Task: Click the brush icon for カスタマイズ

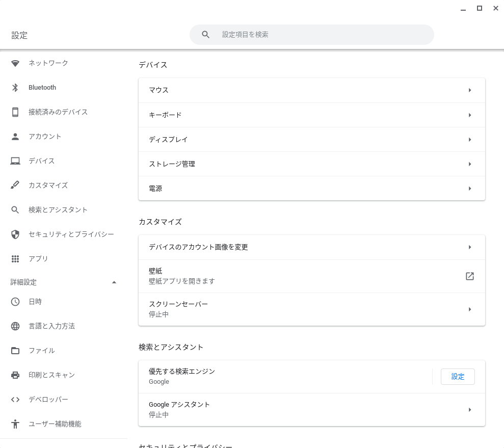Action: point(15,185)
